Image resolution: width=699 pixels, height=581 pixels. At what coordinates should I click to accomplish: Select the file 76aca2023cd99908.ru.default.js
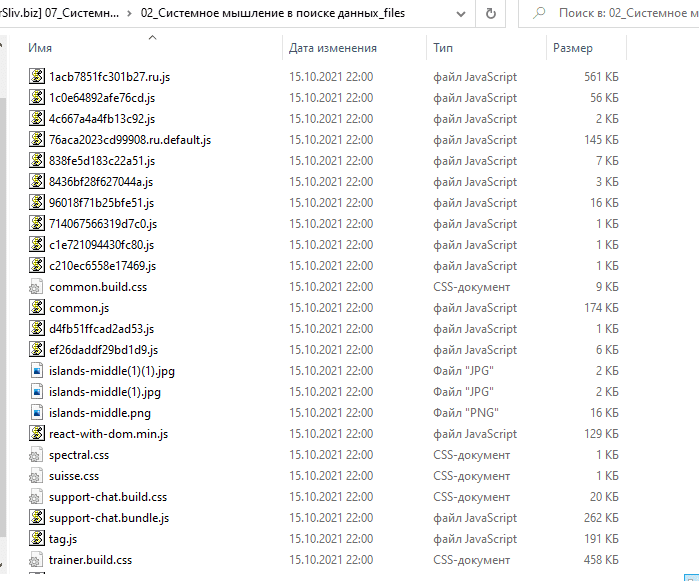(130, 140)
